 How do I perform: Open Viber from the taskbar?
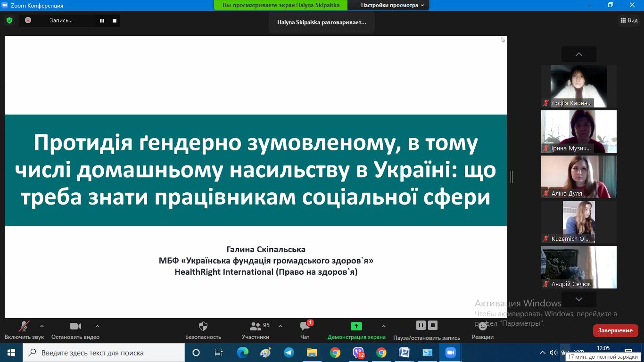[x=358, y=353]
